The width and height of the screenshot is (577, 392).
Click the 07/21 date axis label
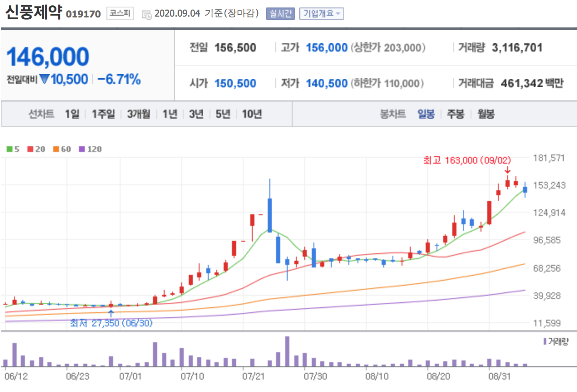tap(253, 376)
